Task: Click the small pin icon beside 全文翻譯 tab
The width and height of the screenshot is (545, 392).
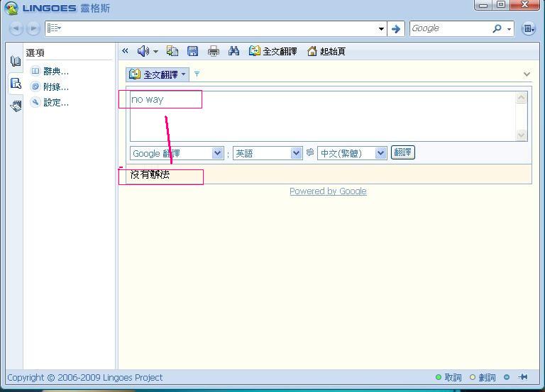Action: (197, 74)
